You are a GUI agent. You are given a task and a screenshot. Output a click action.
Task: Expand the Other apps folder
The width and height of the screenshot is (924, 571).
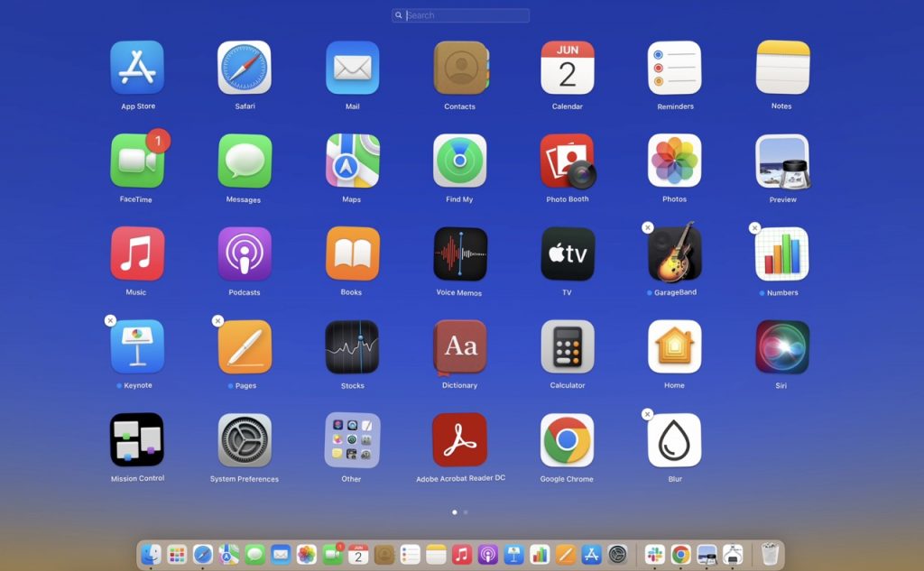[353, 439]
